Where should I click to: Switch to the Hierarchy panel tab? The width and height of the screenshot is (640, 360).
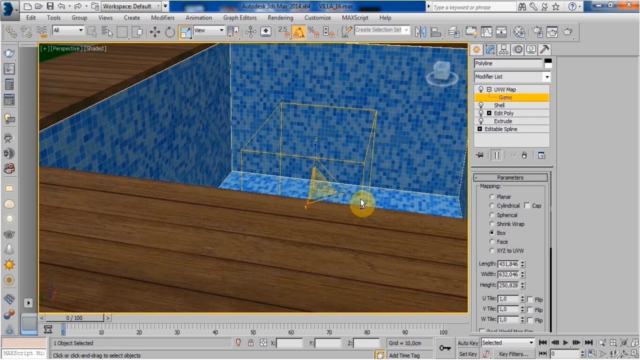coord(504,49)
